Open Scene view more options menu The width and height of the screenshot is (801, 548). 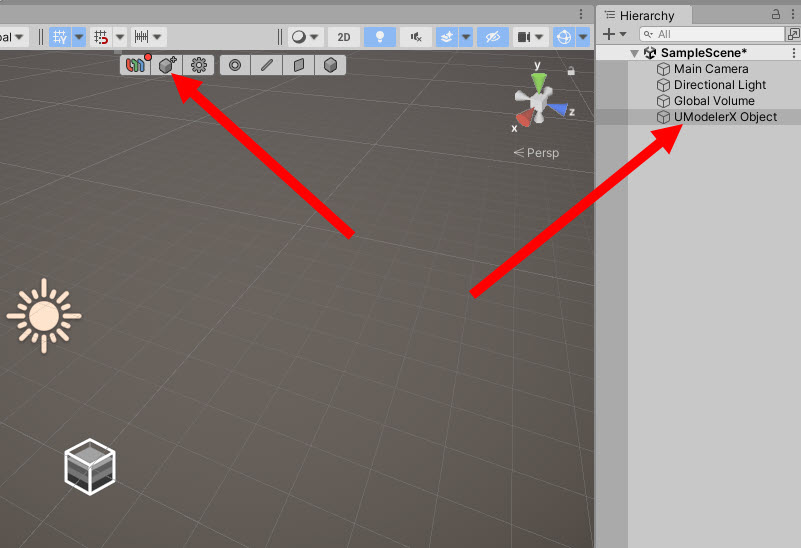(581, 14)
